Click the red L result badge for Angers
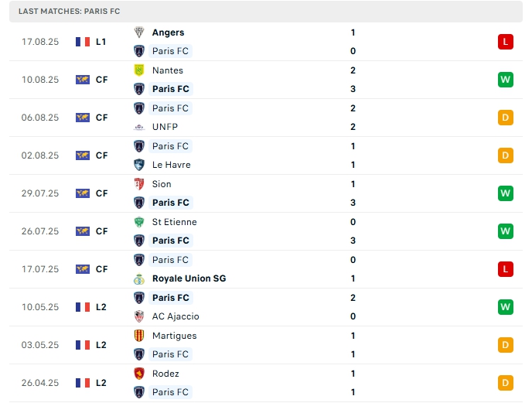Viewport: 532px width, 403px height. (506, 42)
